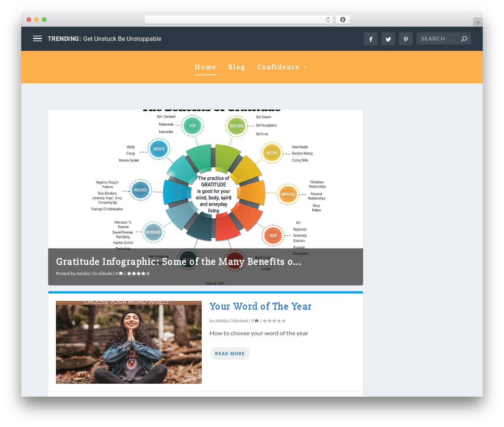Click author Adalia on Word of Year post
The height and width of the screenshot is (427, 504).
222,321
